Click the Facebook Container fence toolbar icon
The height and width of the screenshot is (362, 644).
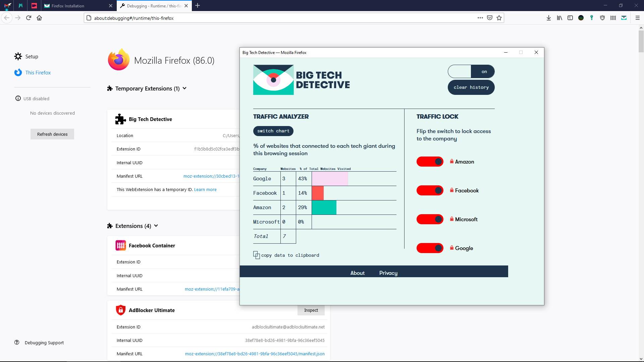pos(613,18)
